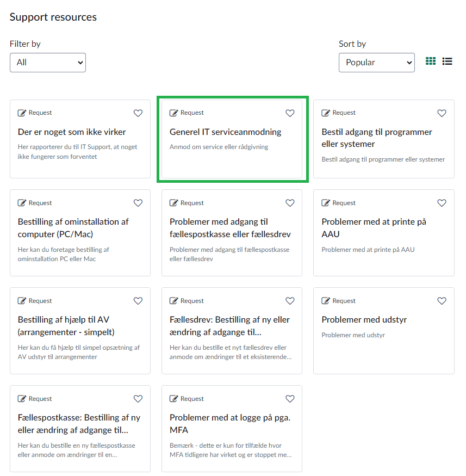The height and width of the screenshot is (476, 466).
Task: Click heart on 'Bestilling af hjælp til AV'
Action: (138, 301)
